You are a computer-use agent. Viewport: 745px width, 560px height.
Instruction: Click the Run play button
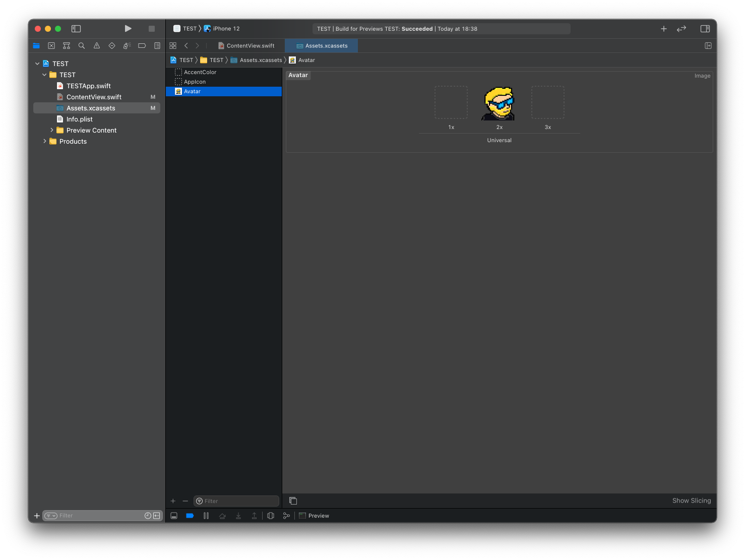pyautogui.click(x=128, y=29)
